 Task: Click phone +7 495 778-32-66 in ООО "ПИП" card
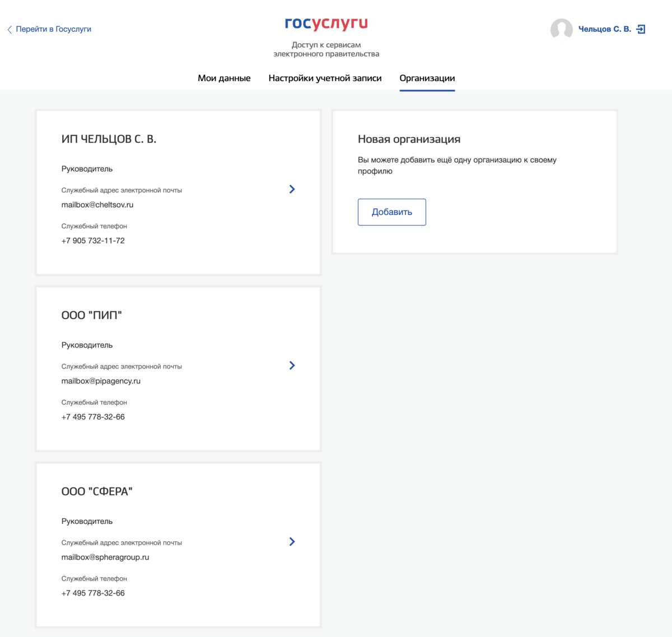click(93, 417)
